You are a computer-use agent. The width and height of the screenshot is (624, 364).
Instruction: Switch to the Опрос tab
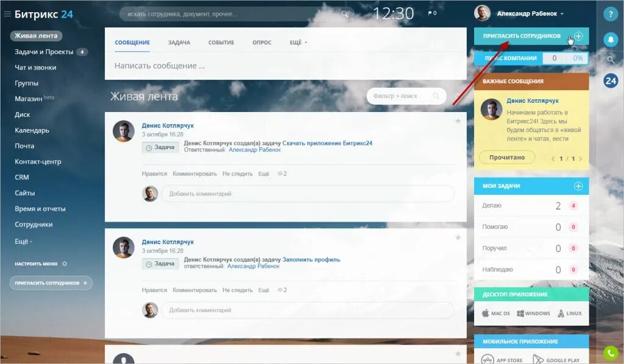(262, 43)
